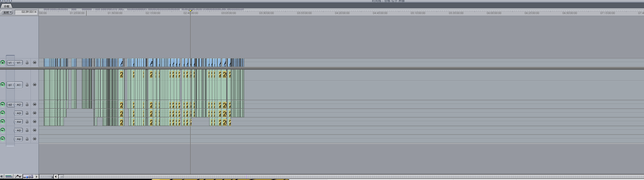Lock the A3 audio track
This screenshot has width=644, height=180.
pyautogui.click(x=27, y=113)
